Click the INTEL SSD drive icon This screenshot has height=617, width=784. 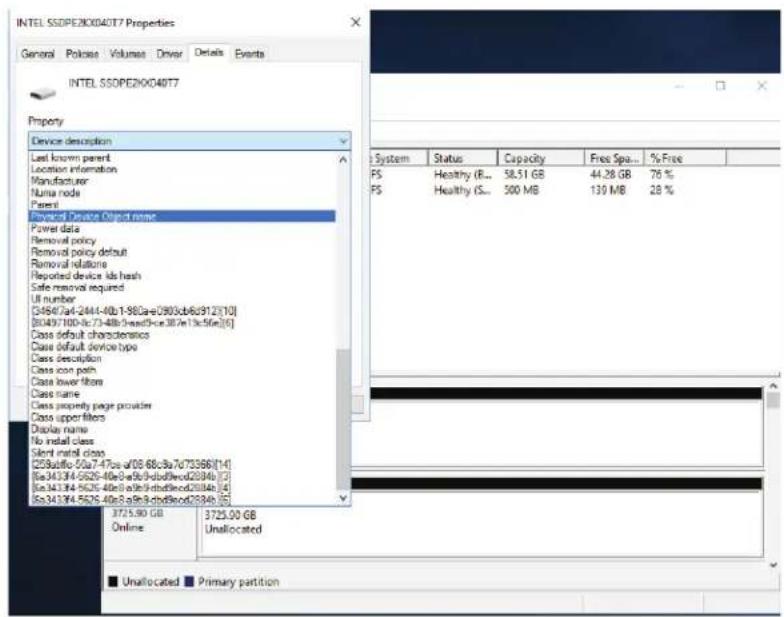(43, 93)
